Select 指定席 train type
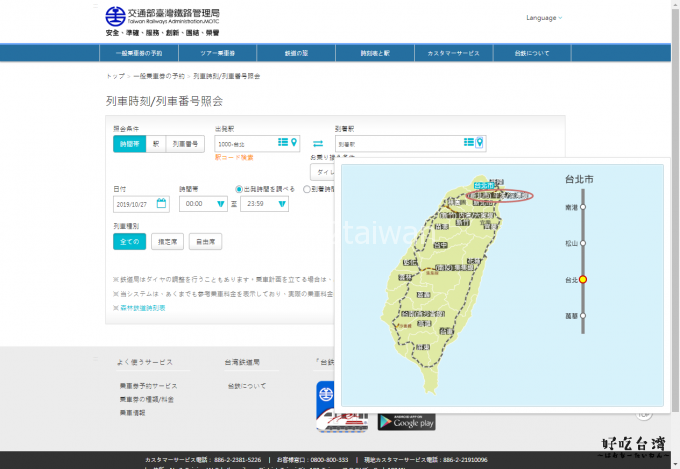 pos(168,241)
